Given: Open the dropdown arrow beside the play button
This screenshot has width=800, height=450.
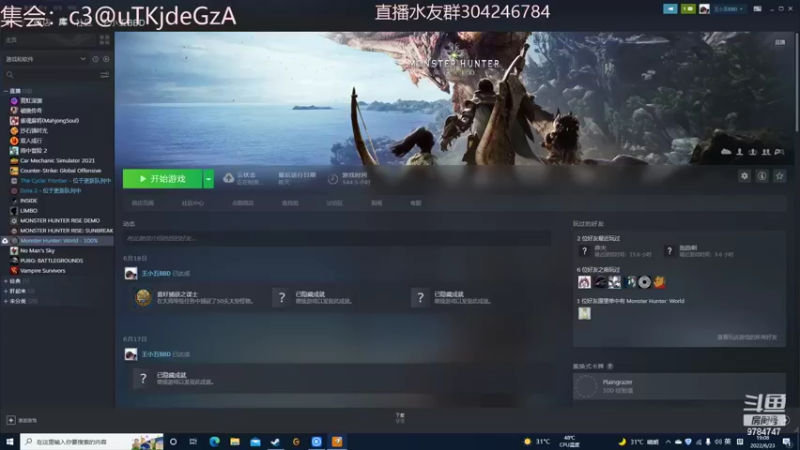Looking at the screenshot, I should click(x=208, y=179).
